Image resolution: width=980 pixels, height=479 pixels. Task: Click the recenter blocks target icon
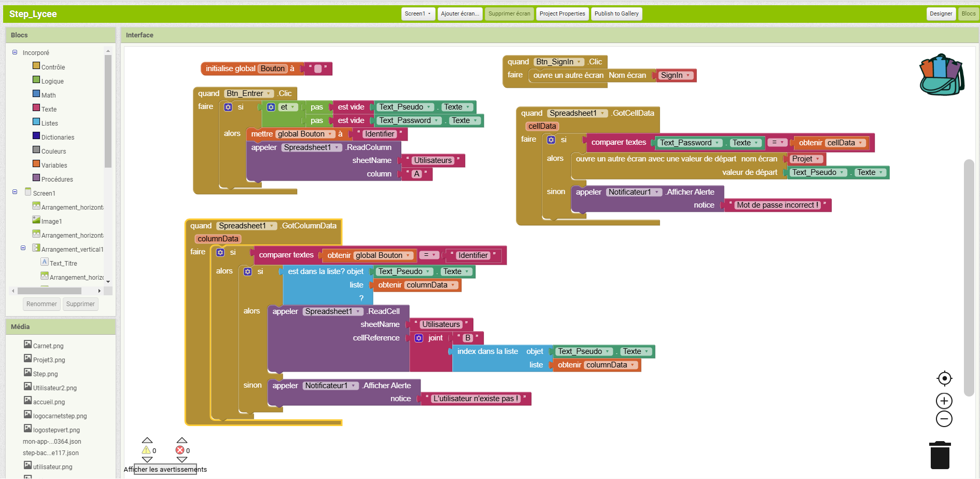[x=944, y=378]
